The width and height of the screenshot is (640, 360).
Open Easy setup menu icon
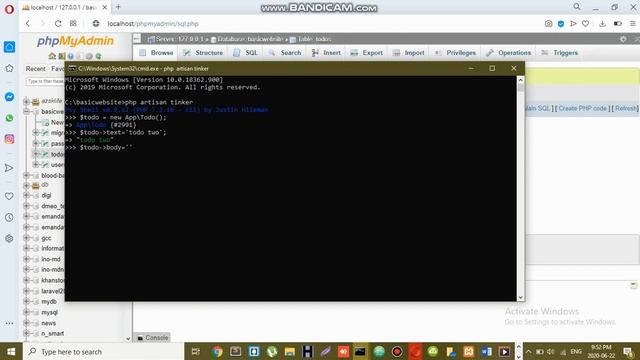point(633,24)
